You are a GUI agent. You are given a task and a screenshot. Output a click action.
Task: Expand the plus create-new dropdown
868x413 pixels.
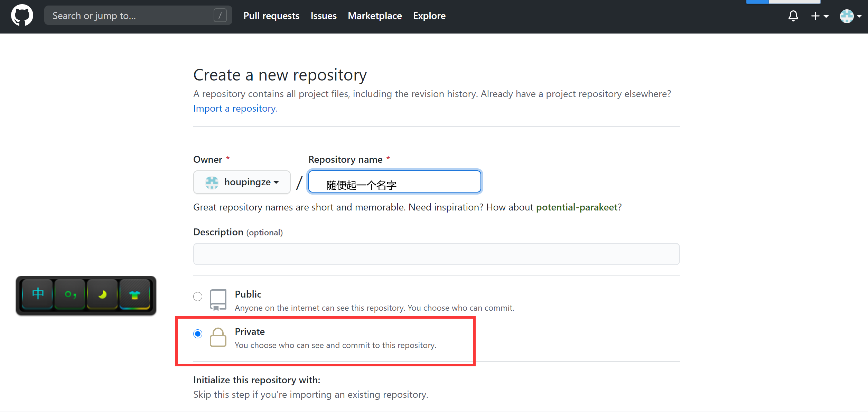point(819,16)
